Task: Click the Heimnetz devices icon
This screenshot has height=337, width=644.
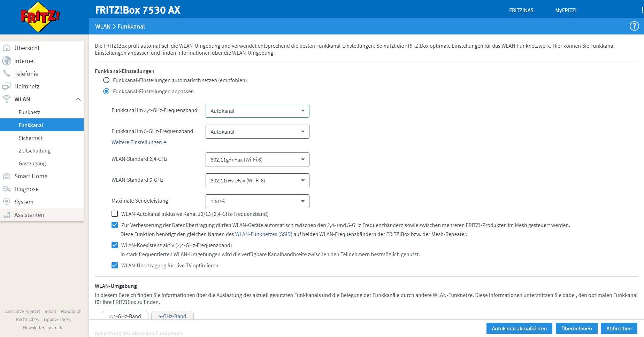Action: click(x=7, y=86)
